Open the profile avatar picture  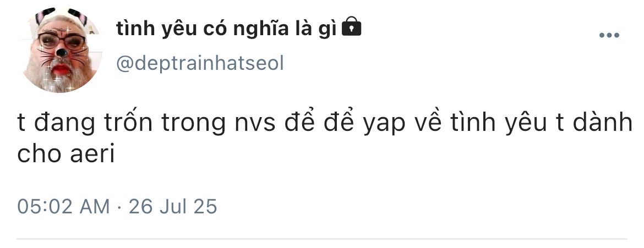click(62, 49)
